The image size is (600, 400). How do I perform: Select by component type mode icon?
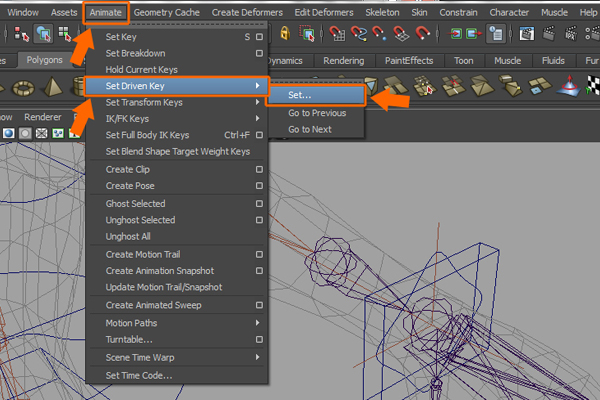tap(65, 34)
